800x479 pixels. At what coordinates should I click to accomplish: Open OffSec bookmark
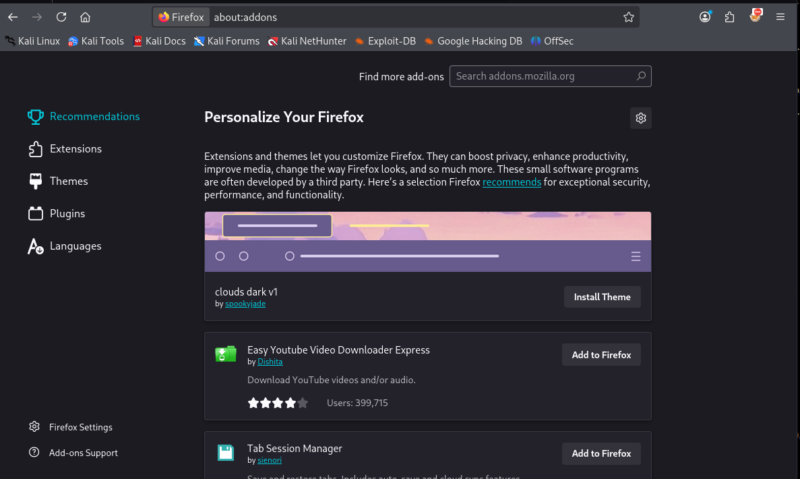[552, 41]
